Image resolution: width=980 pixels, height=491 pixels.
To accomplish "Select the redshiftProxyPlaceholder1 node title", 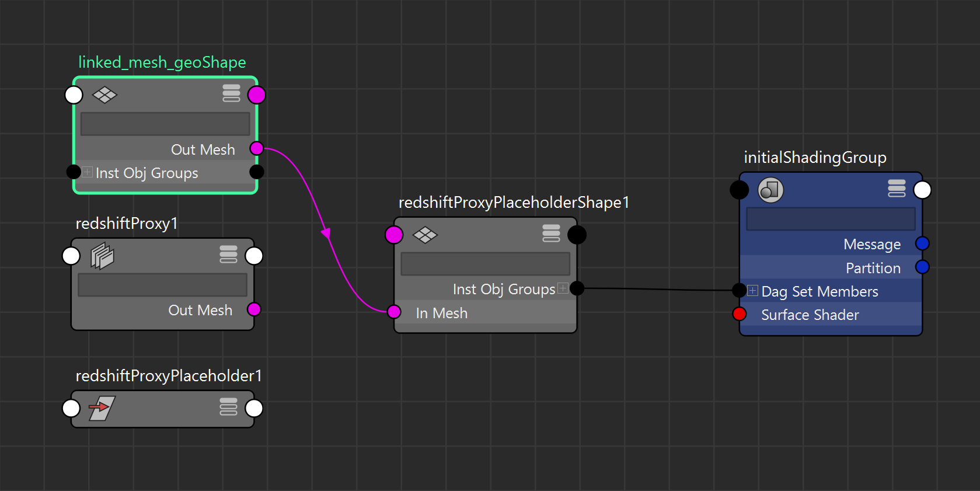I will tap(169, 376).
